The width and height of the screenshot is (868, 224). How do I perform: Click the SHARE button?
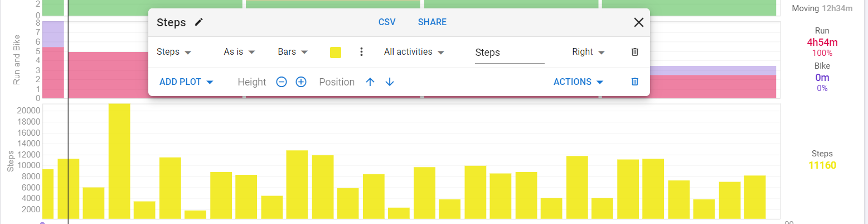pos(432,22)
